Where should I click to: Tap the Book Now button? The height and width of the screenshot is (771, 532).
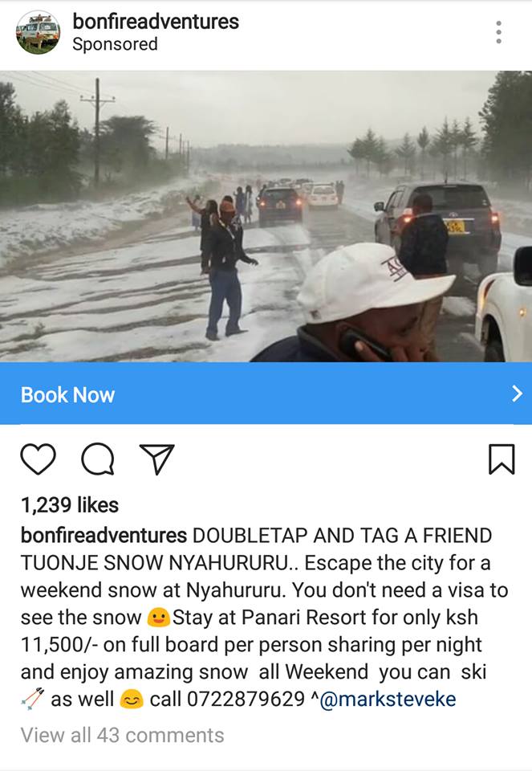[x=266, y=394]
